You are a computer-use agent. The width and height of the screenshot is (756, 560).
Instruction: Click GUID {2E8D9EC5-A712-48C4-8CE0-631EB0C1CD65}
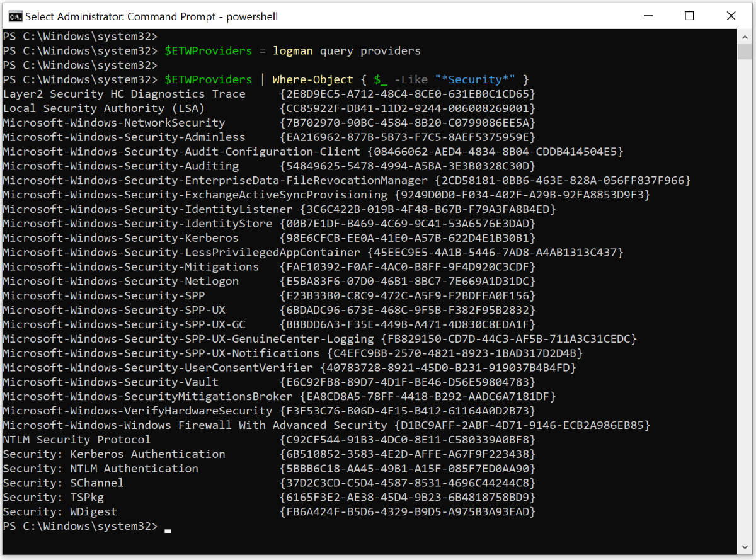click(x=408, y=94)
